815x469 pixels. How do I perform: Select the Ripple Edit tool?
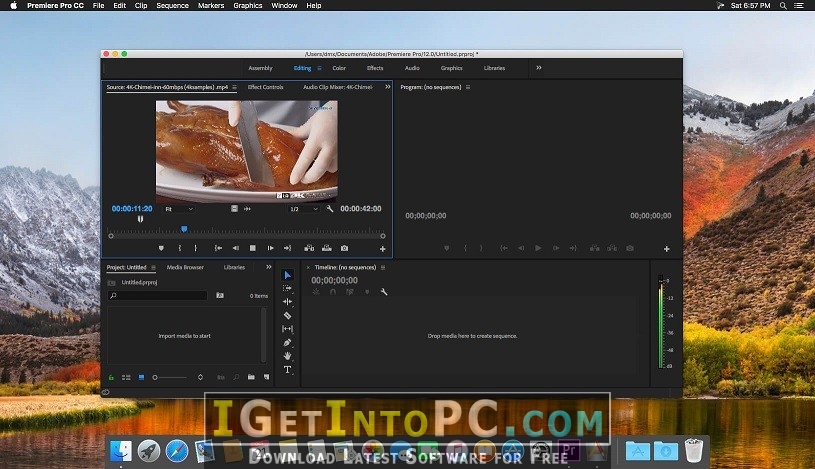287,302
